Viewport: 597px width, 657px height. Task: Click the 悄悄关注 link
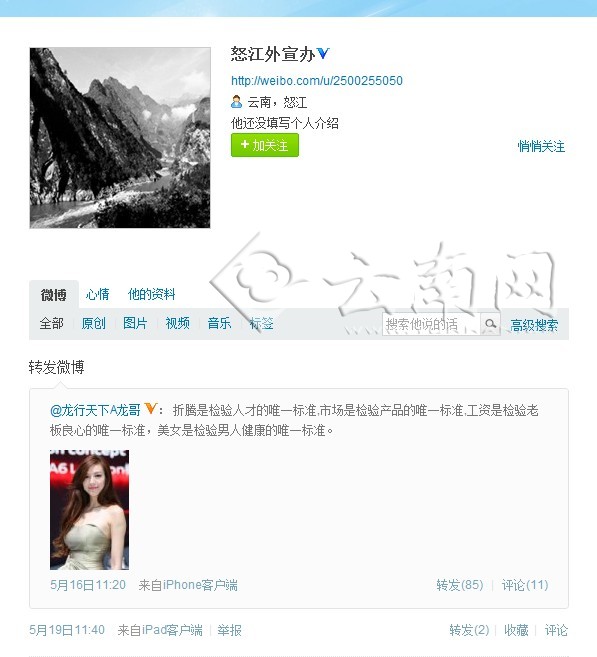click(x=541, y=146)
